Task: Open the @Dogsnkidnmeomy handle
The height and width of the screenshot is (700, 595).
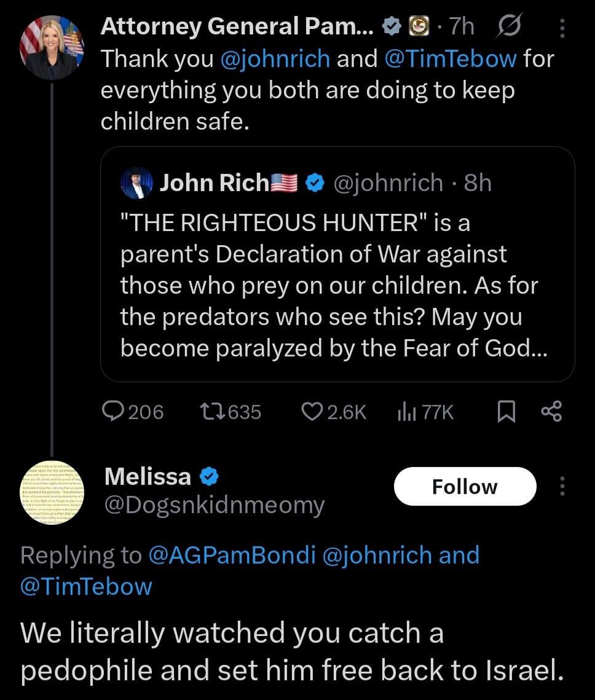Action: [x=215, y=505]
